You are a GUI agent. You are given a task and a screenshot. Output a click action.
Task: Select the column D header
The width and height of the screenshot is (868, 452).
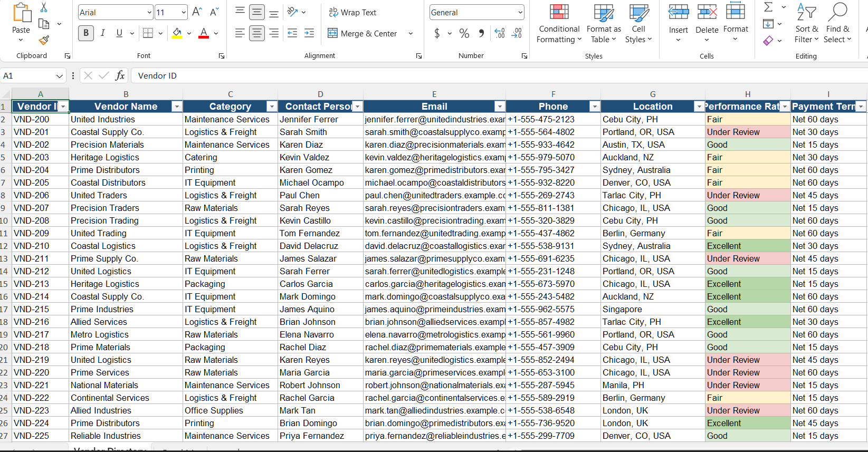tap(320, 94)
